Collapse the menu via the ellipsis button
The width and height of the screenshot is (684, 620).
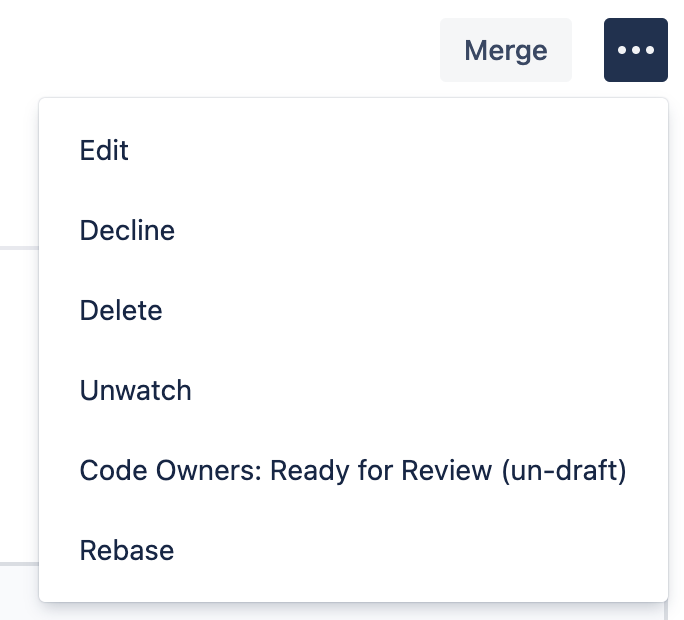[635, 50]
